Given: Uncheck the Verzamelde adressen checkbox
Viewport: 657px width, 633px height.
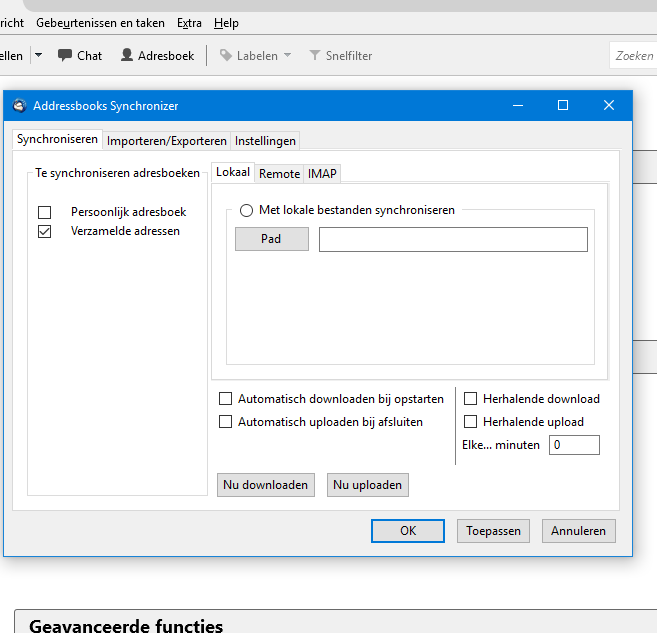Looking at the screenshot, I should [x=44, y=231].
